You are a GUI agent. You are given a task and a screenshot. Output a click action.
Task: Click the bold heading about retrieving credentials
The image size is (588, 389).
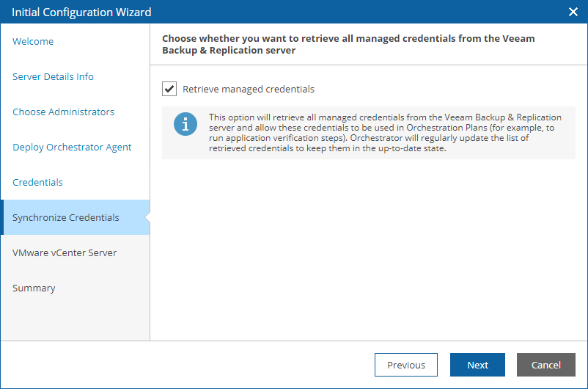(x=348, y=44)
